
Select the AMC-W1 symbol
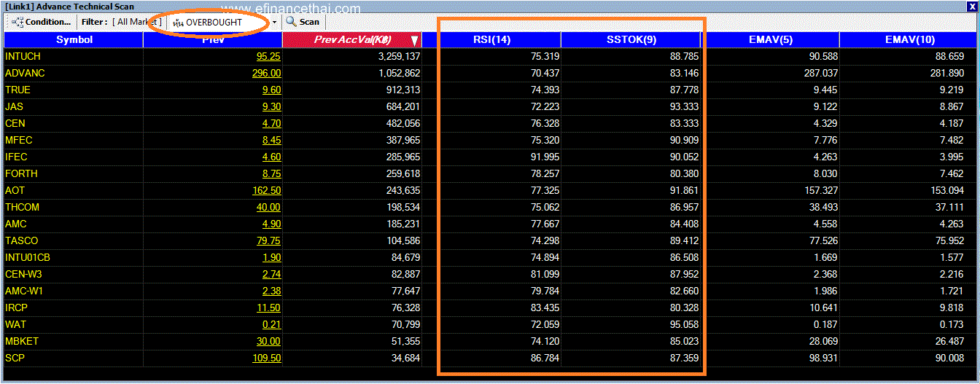coord(24,291)
